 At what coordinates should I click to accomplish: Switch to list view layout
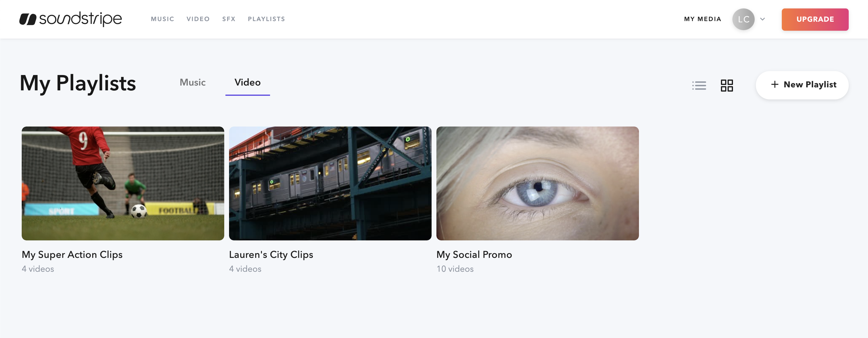(700, 85)
